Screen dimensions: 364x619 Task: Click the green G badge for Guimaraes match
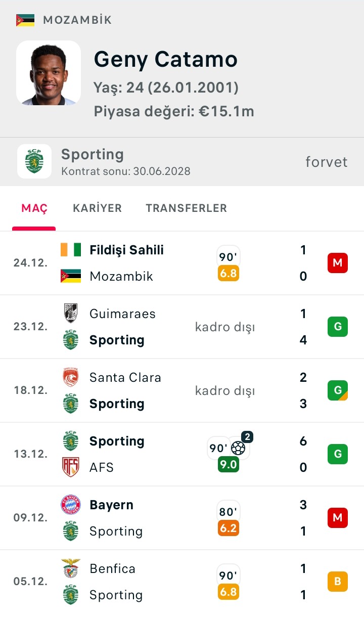[x=338, y=327]
